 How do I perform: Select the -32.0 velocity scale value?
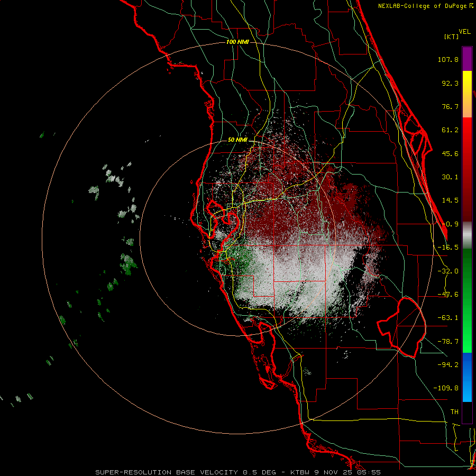[448, 271]
